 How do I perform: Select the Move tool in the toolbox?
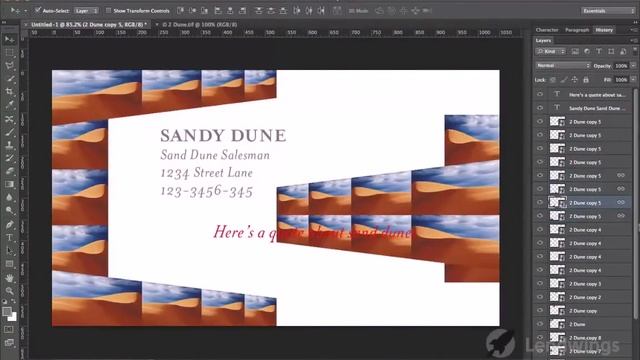click(9, 39)
